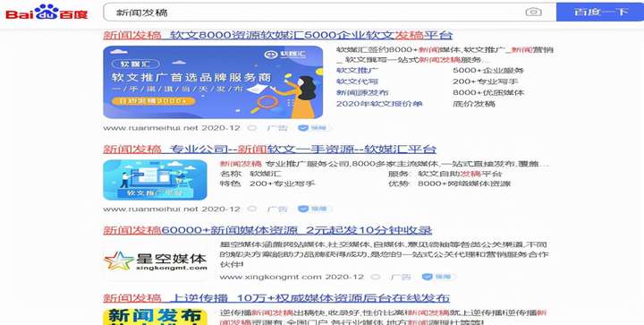Click the 8000+优质媒体 text
Viewport: 644px width, 325px height.
[488, 92]
